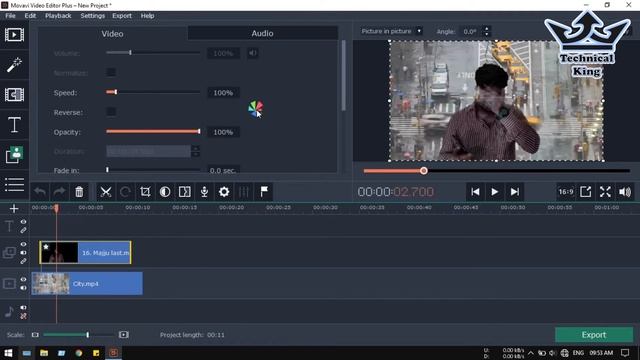The width and height of the screenshot is (640, 360).
Task: Select the City.mp4 clip on timeline
Action: pos(87,283)
